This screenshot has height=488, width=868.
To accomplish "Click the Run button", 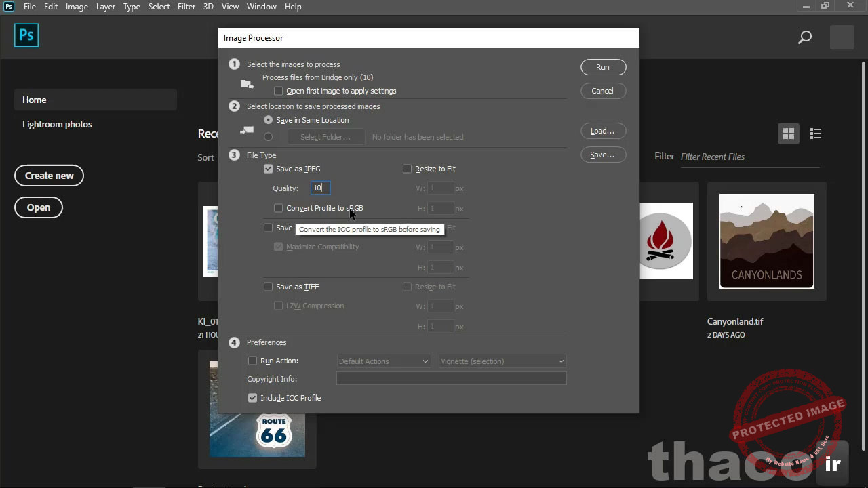I will tap(602, 66).
